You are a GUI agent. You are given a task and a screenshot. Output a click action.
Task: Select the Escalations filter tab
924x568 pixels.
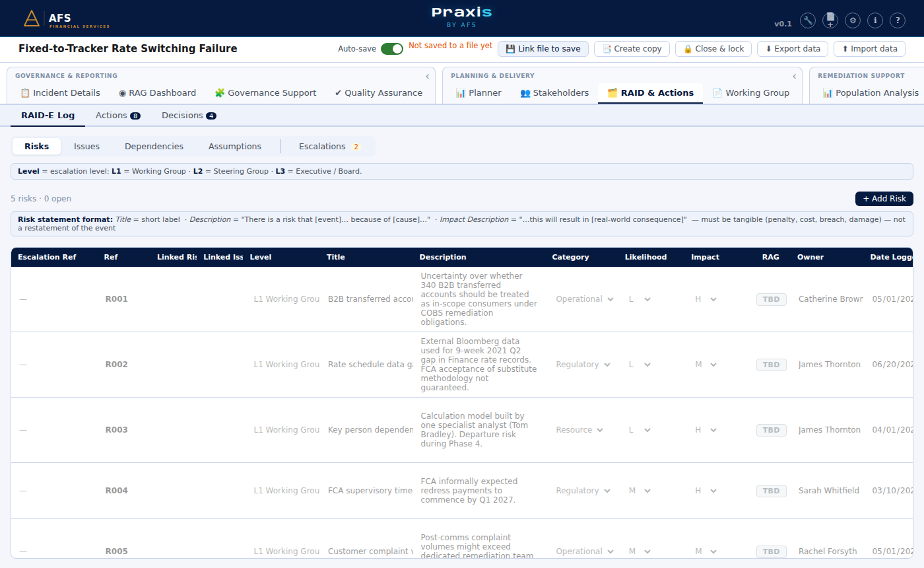coord(329,147)
